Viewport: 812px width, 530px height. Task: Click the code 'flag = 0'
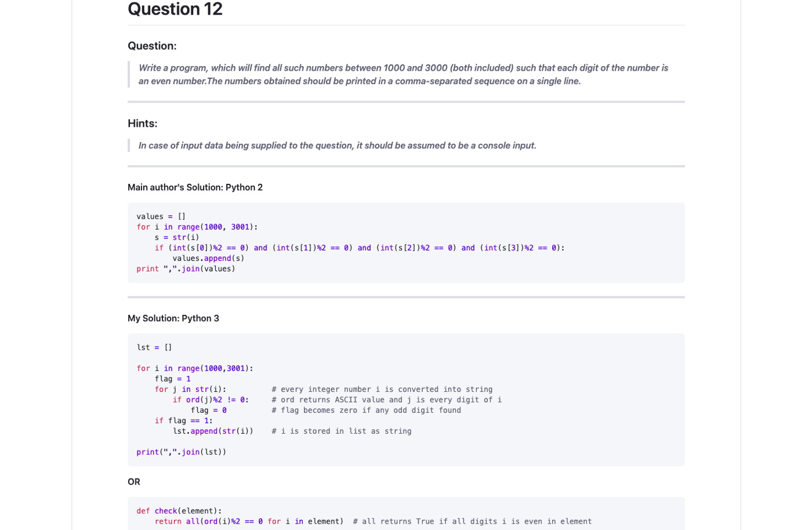[209, 410]
